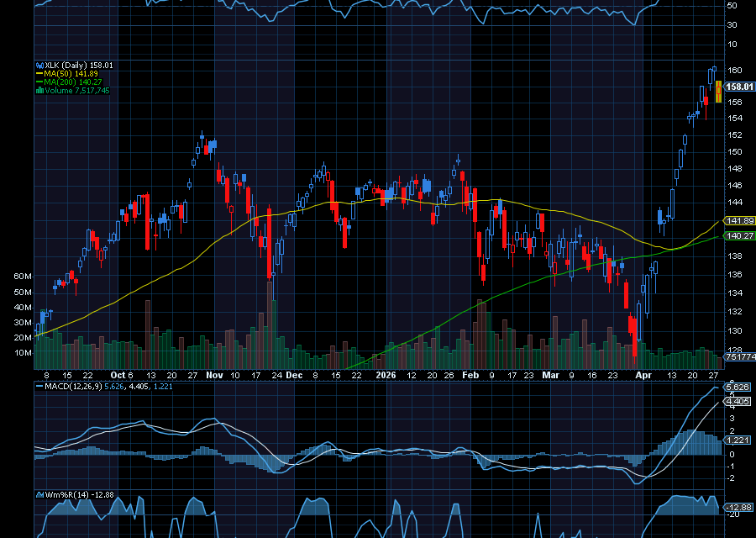Click the Volume bars icon in the legend
Screen dimensions: 756x538
pos(39,90)
